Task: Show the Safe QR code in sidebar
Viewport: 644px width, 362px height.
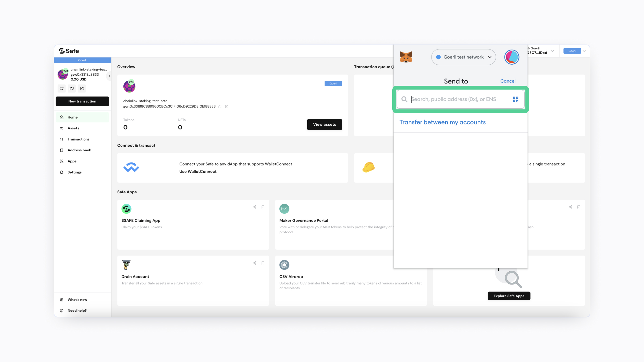Action: pos(62,88)
